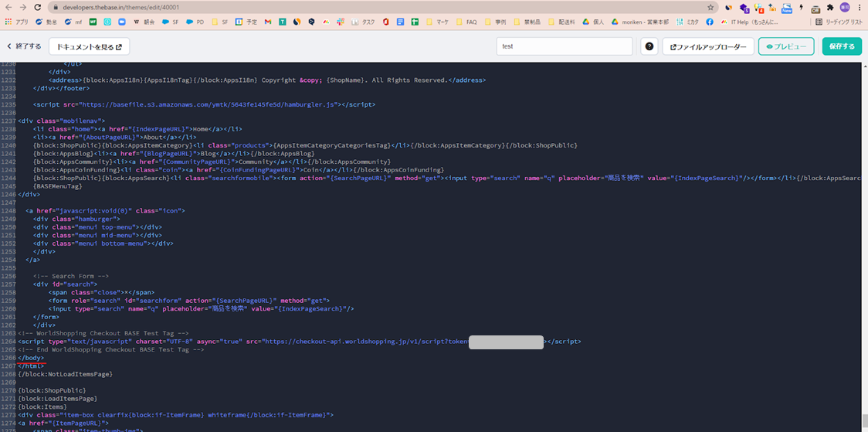Open the SF Salesforce cloud bookmark
The width and height of the screenshot is (868, 432).
click(x=170, y=22)
